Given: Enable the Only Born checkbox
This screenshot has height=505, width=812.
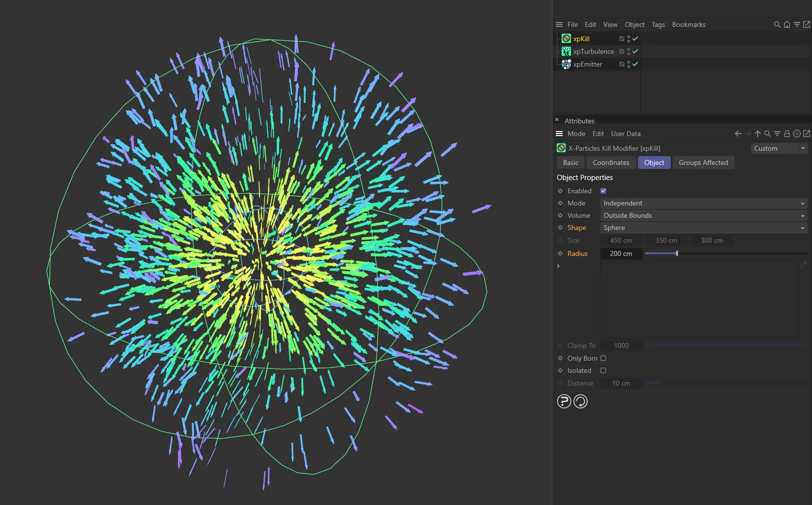Looking at the screenshot, I should tap(603, 358).
